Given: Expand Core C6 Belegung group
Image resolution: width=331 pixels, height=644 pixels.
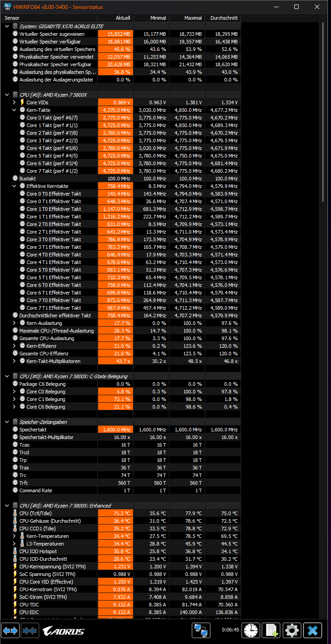Looking at the screenshot, I should click(x=14, y=407).
